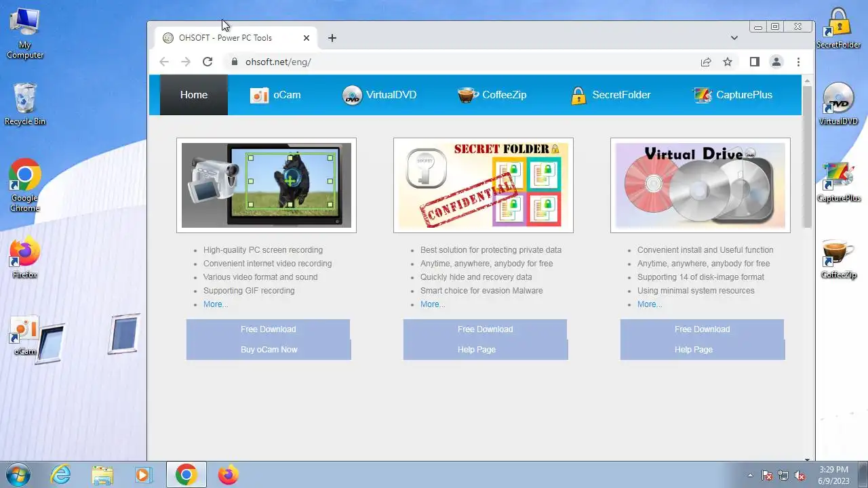Screen dimensions: 868x488
Task: Click More link under Secret Folder features
Action: (x=433, y=304)
